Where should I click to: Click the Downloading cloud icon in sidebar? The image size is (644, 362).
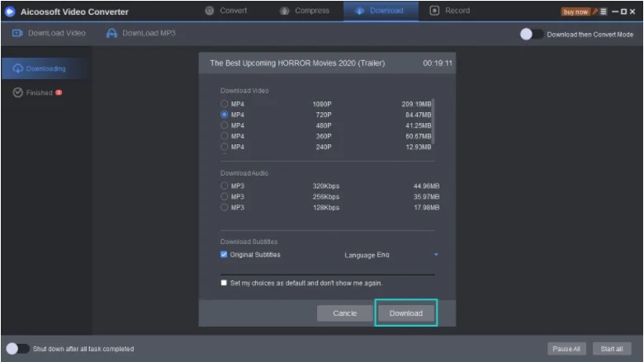tap(18, 68)
